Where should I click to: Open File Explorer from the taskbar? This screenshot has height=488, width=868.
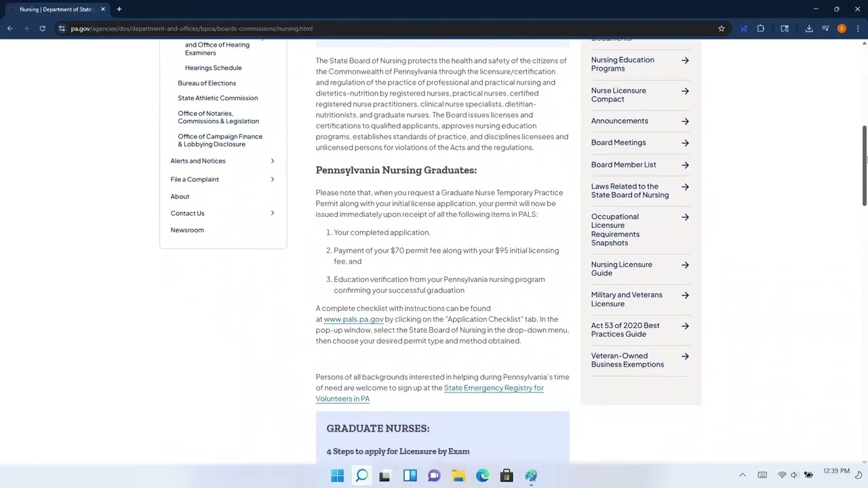click(x=458, y=476)
